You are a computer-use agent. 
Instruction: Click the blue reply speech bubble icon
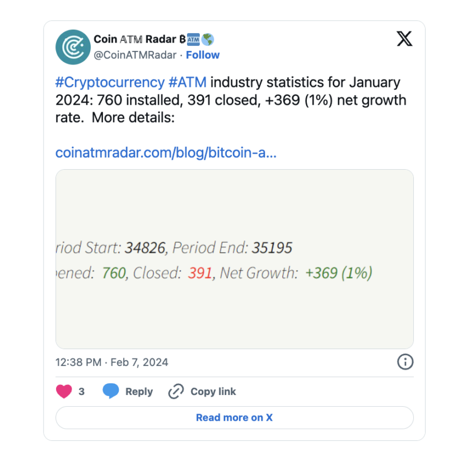[111, 391]
